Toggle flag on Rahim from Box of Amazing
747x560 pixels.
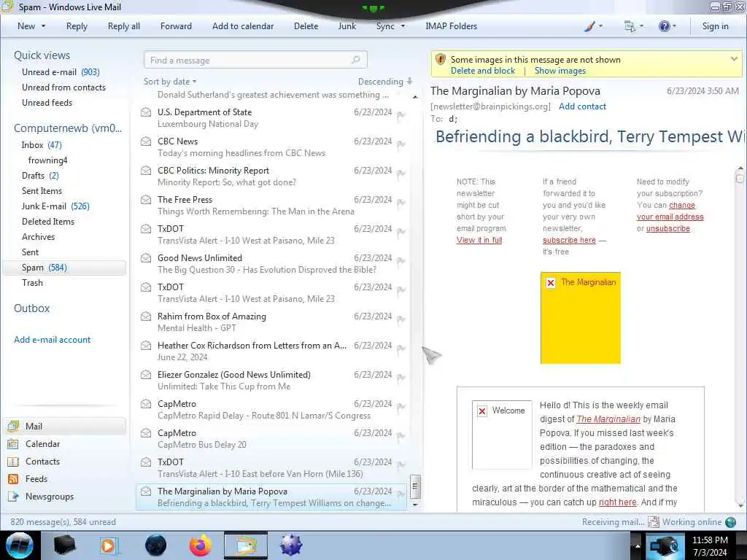(401, 319)
